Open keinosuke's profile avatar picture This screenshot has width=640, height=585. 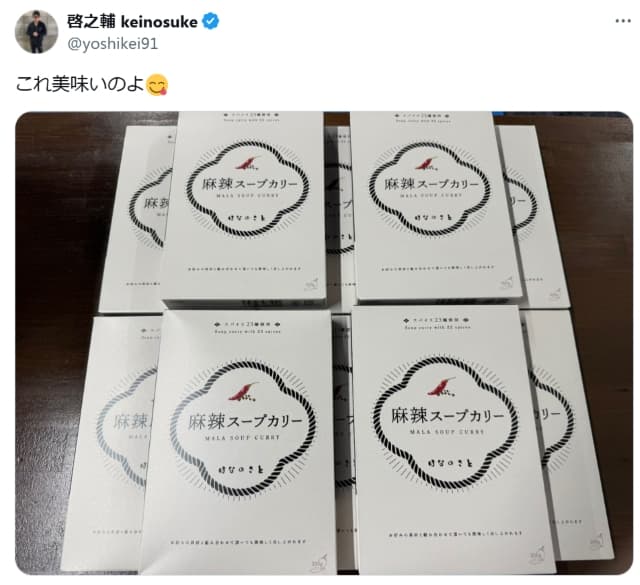pos(36,32)
